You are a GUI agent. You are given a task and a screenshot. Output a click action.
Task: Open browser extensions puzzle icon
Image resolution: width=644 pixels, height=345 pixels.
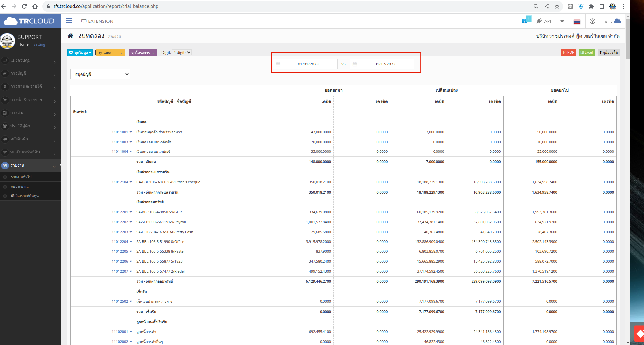click(591, 6)
